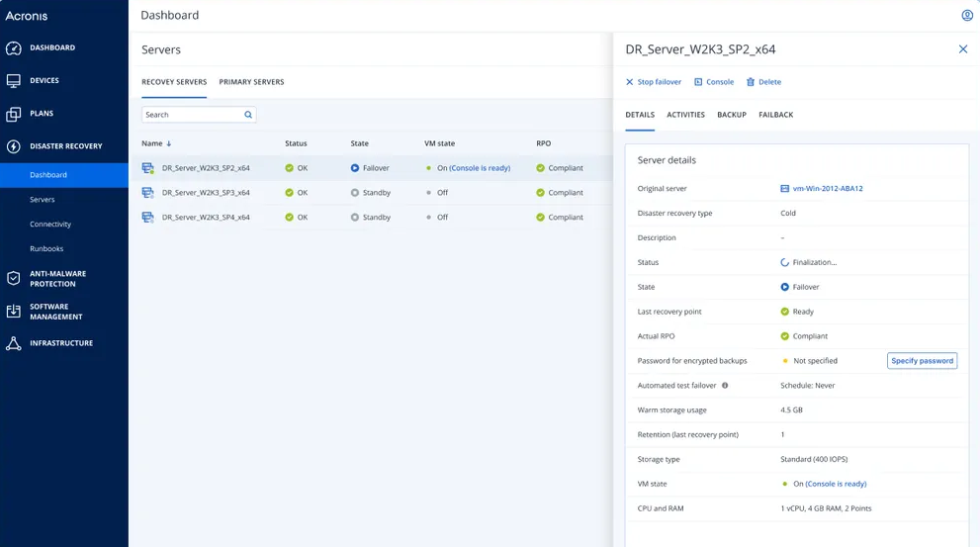Open the Failback tab
The height and width of the screenshot is (547, 980).
click(775, 115)
